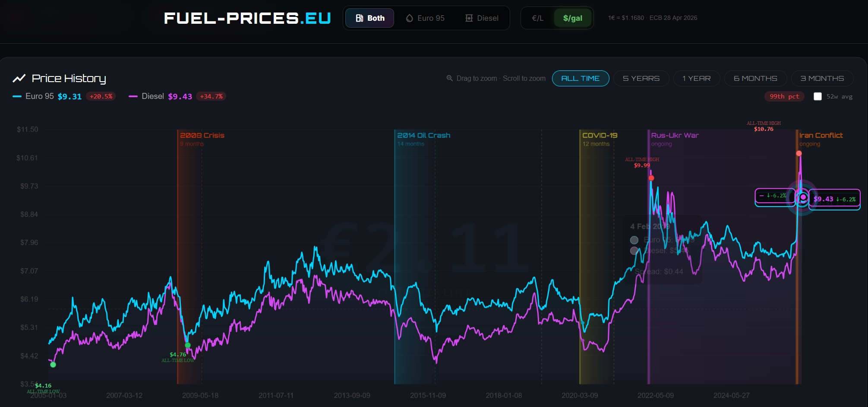Click the Diesel tab icon
This screenshot has height=407, width=868.
(x=469, y=18)
